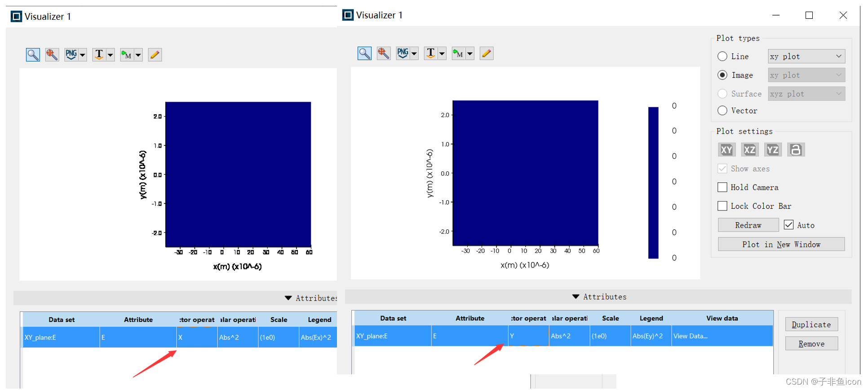The height and width of the screenshot is (390, 868).
Task: Click the Duplicate button
Action: coord(811,324)
